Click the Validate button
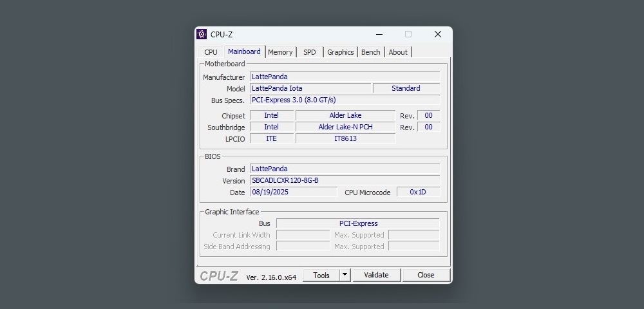644x309 pixels. [x=376, y=275]
